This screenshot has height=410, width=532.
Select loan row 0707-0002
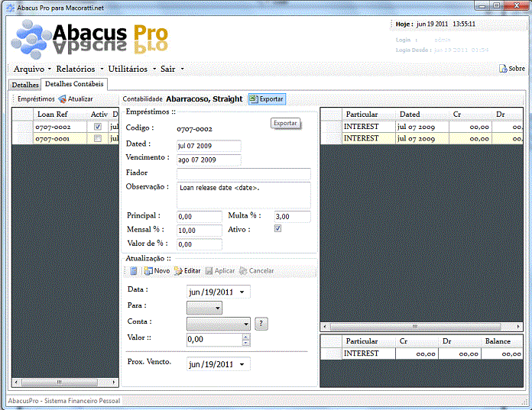pos(65,127)
